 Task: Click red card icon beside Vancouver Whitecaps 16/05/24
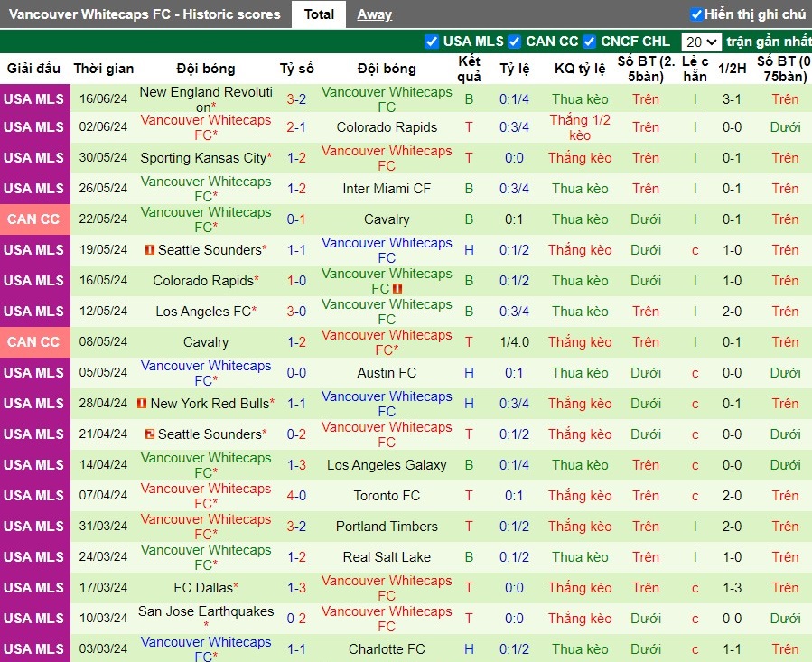397,288
